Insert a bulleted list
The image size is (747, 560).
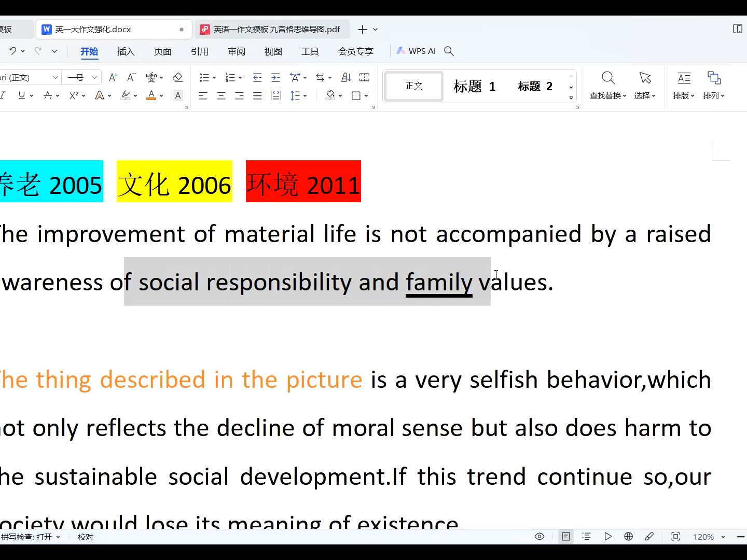[x=204, y=77]
